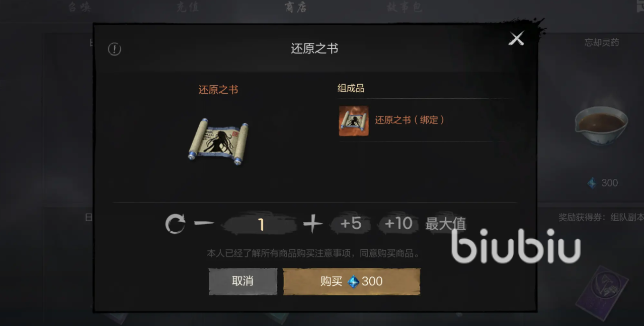Screen dimensions: 644x326
Task: Confirm with 购买 300 button
Action: [x=352, y=281]
